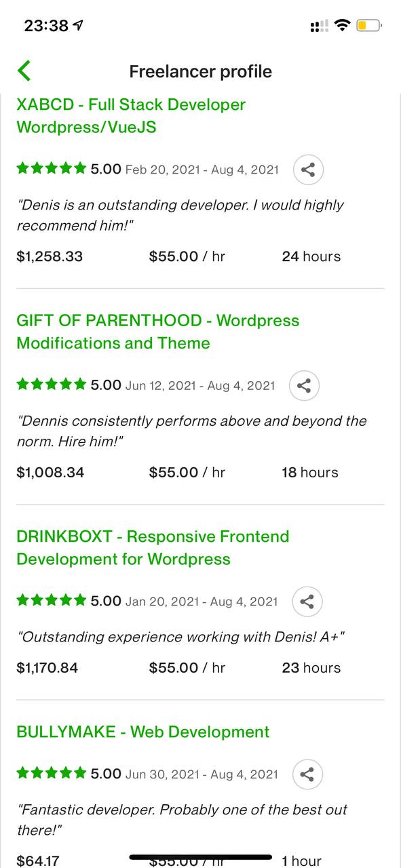This screenshot has height=868, width=401.
Task: Share the GIFT OF PARENTHOOD review
Action: [304, 386]
